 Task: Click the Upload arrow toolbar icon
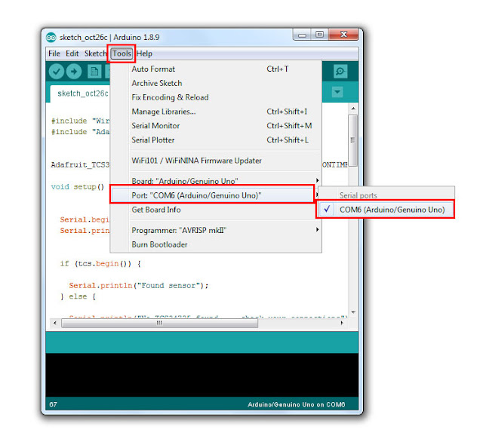(x=74, y=72)
